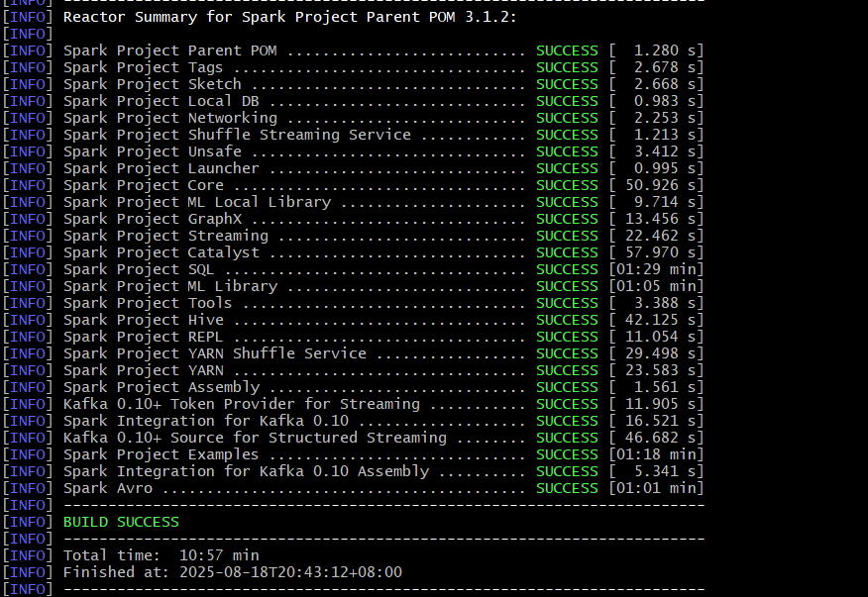
Task: Click the '01:29 min' duration for SQL
Action: pos(656,269)
